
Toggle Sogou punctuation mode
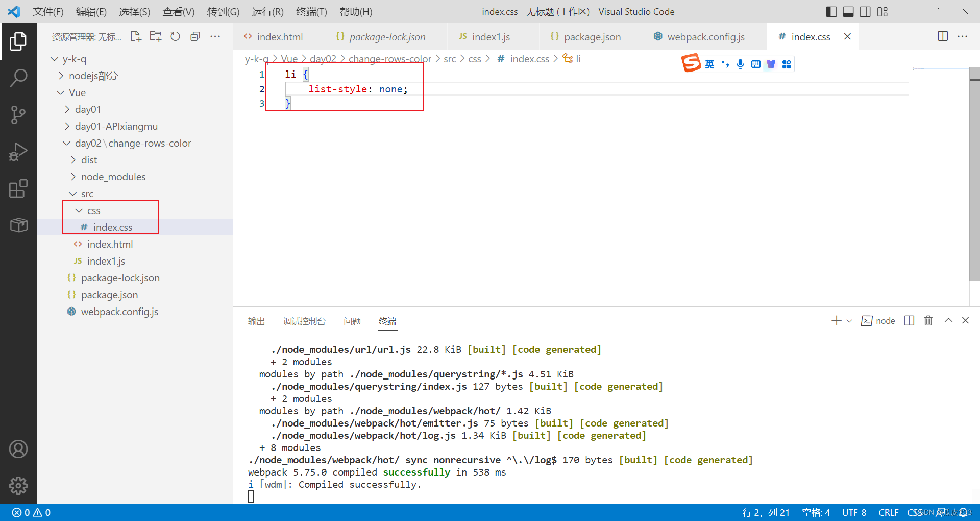click(725, 64)
